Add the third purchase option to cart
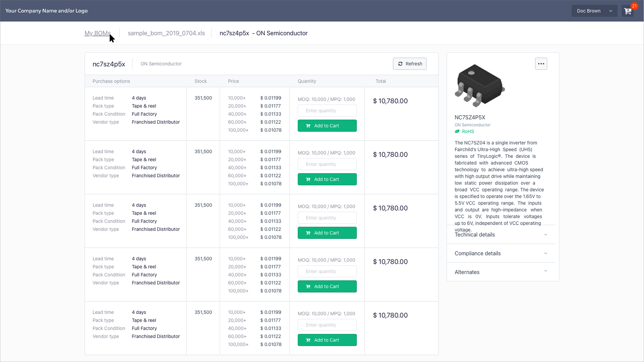644x362 pixels. [x=327, y=233]
